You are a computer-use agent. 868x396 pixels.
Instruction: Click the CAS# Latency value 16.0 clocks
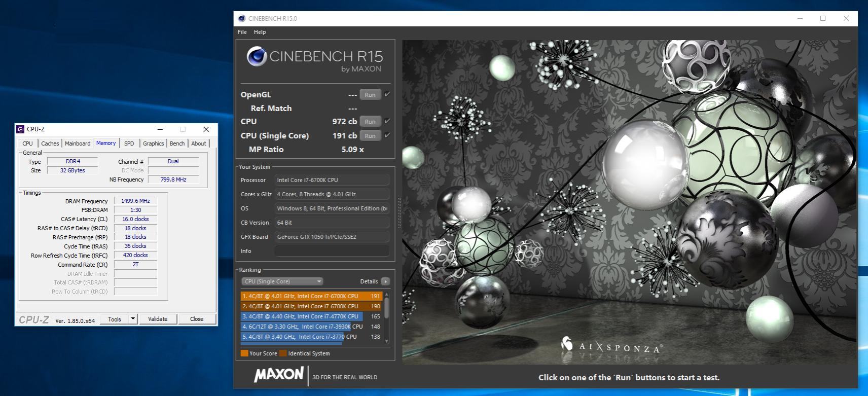click(x=135, y=219)
